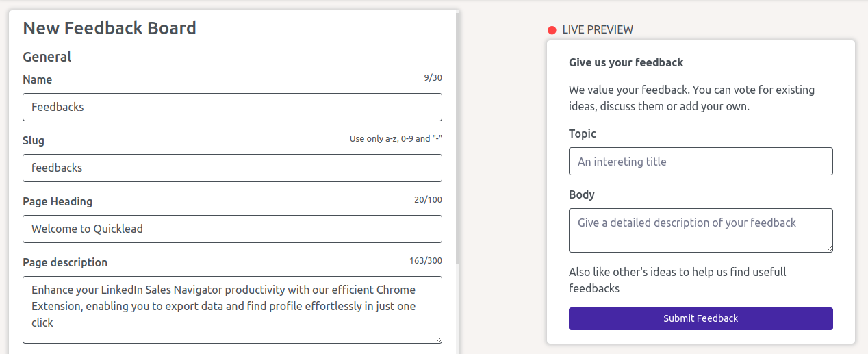The width and height of the screenshot is (868, 354).
Task: Select the Page Heading input Welcome to Quicklead
Action: pos(232,229)
